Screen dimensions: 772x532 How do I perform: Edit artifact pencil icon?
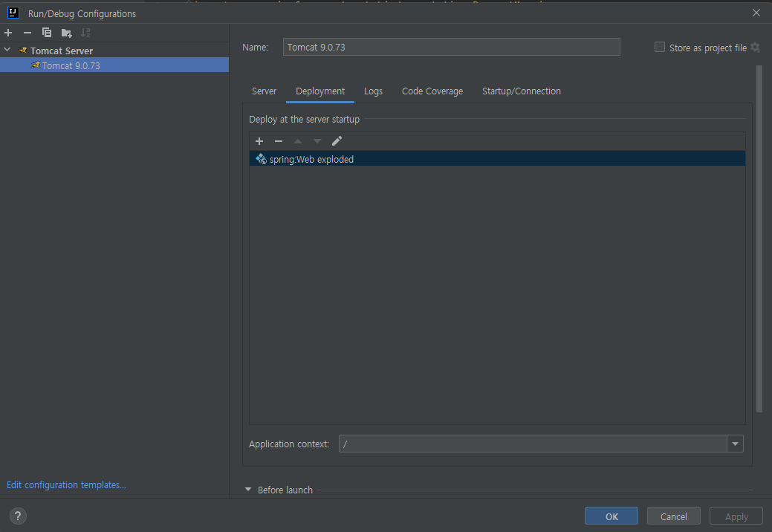[x=337, y=141]
